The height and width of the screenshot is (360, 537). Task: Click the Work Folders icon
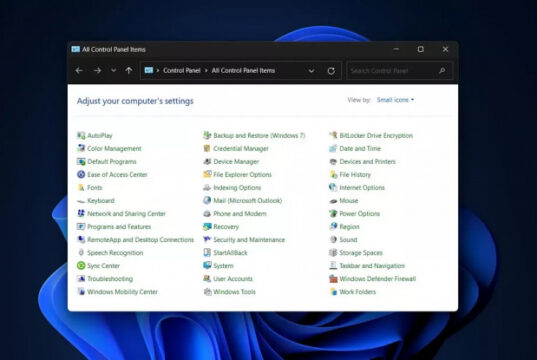[333, 291]
